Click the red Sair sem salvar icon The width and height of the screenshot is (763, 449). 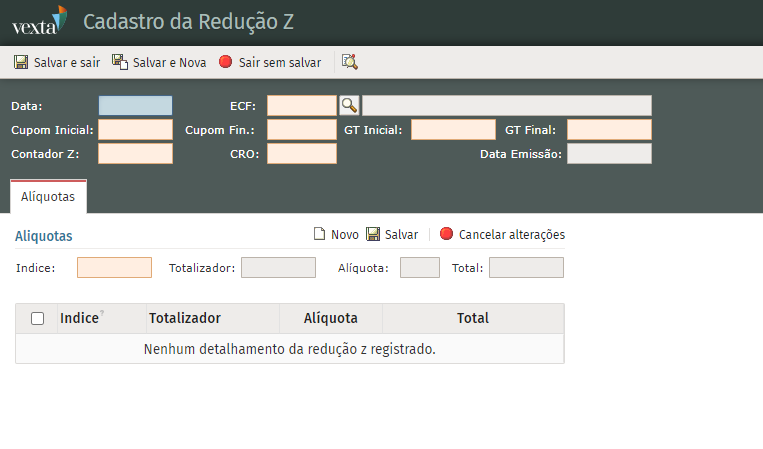point(225,62)
